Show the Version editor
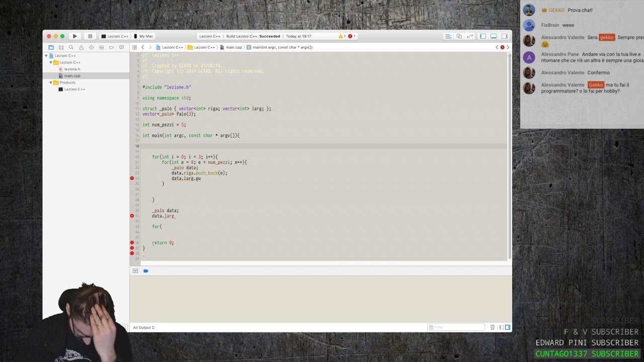 coord(470,36)
